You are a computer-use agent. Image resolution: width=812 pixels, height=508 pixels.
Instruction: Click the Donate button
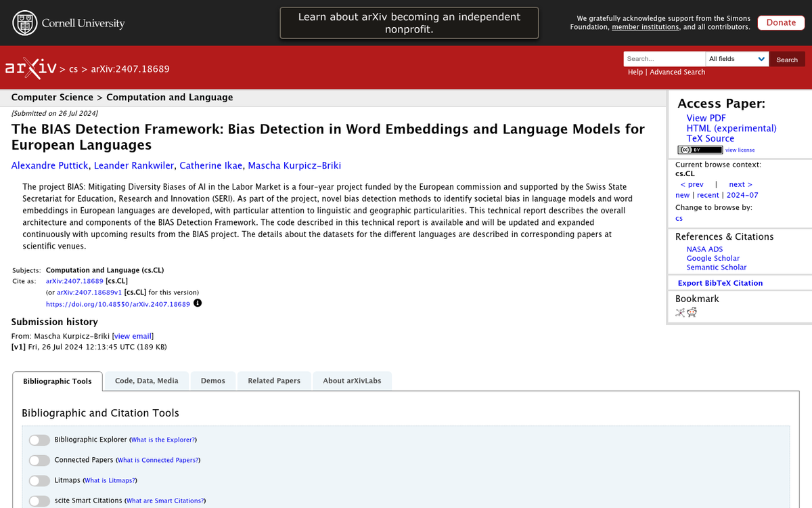(x=781, y=22)
